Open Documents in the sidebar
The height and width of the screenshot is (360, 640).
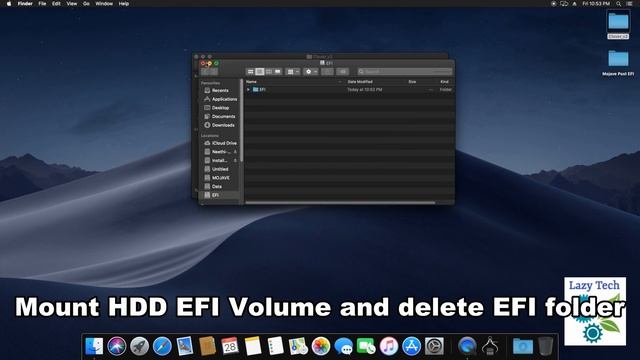click(x=220, y=116)
